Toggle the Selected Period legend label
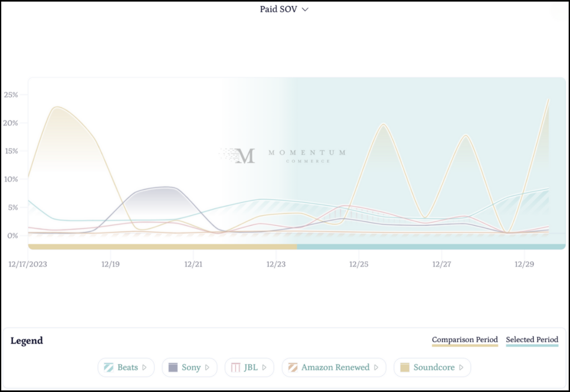The width and height of the screenshot is (570, 392). (532, 340)
